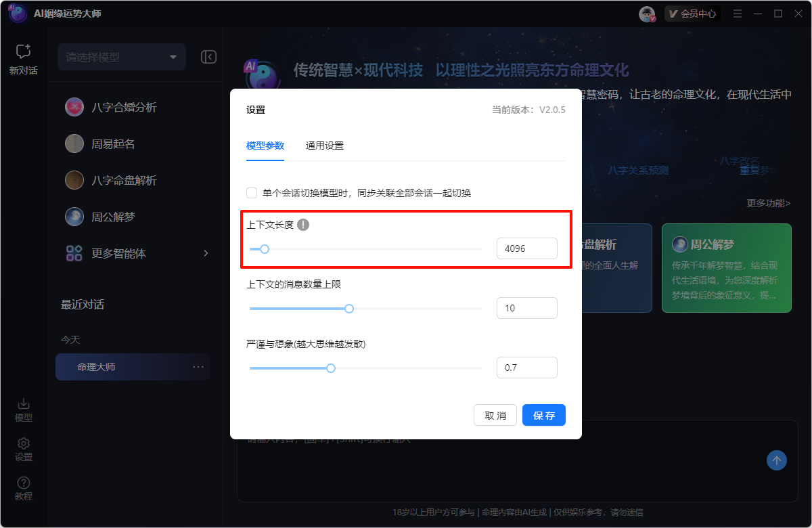Screen dimensions: 812x528
Task: Click the 保存 button
Action: pos(543,415)
